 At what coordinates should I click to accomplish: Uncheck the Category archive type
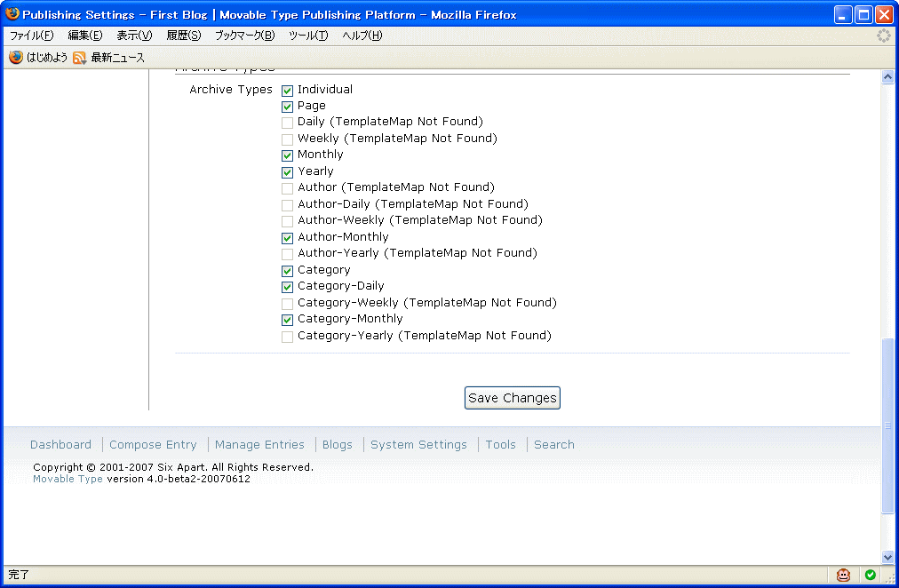pos(287,271)
